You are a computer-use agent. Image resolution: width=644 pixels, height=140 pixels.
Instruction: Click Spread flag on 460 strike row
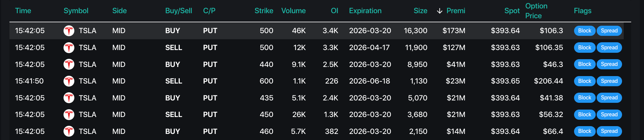tap(609, 131)
